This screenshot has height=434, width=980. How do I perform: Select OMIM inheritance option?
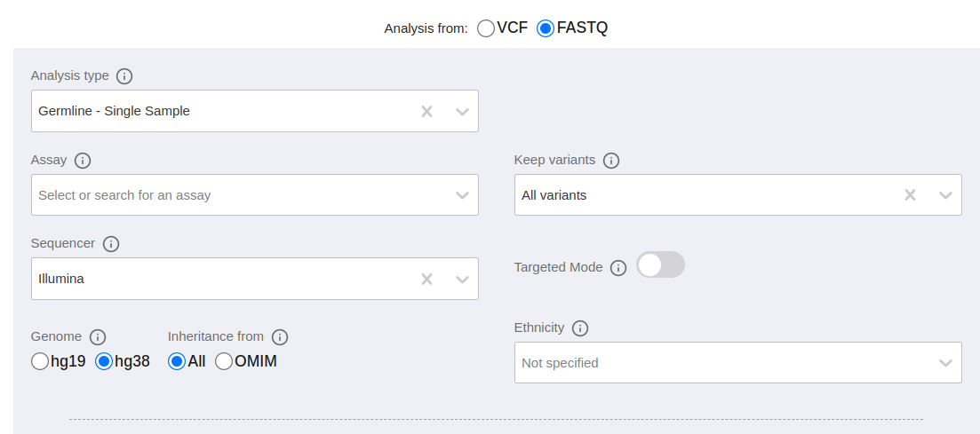point(224,361)
